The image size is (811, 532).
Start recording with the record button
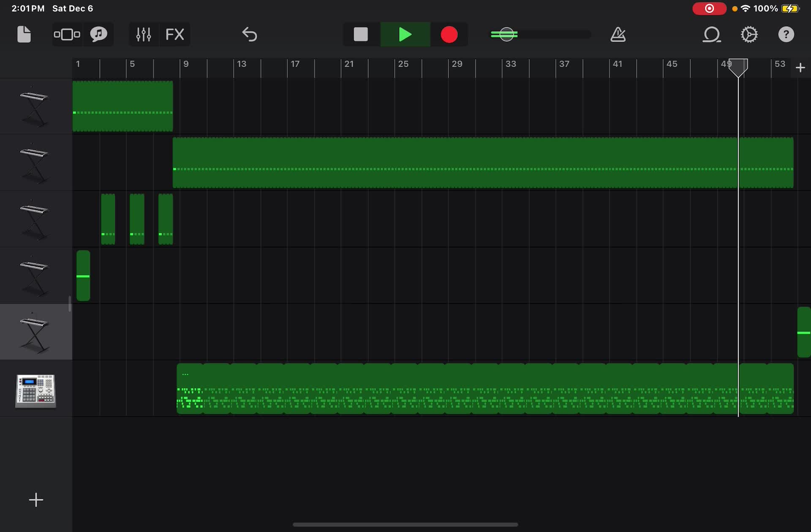click(x=449, y=34)
